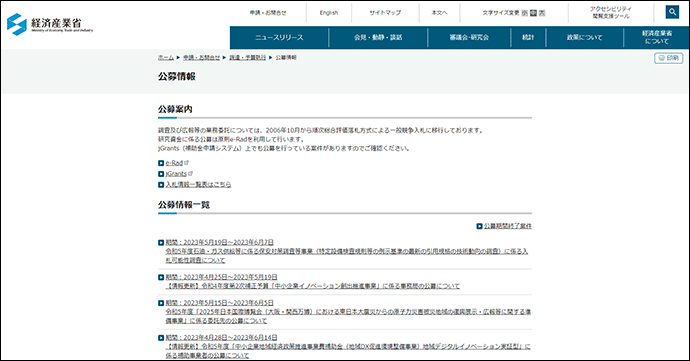Viewport: 690px width, 361px height.
Task: Click the 公募情報 page title
Action: click(x=176, y=76)
